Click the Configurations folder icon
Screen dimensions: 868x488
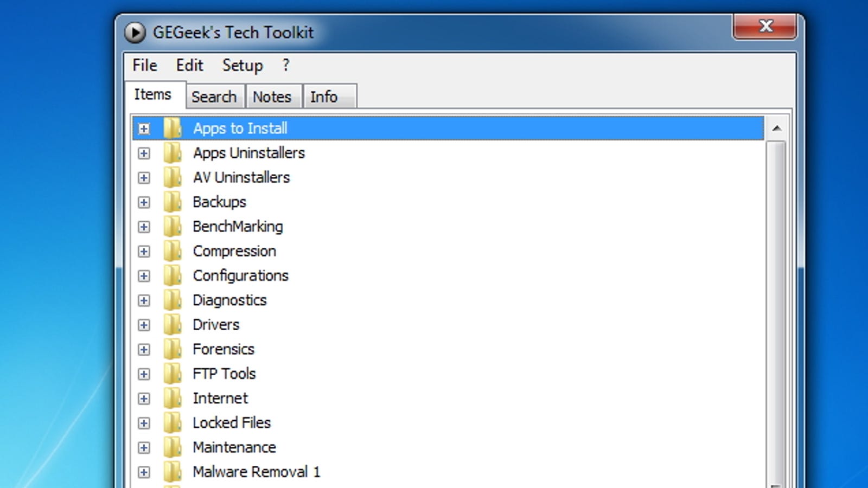(173, 275)
